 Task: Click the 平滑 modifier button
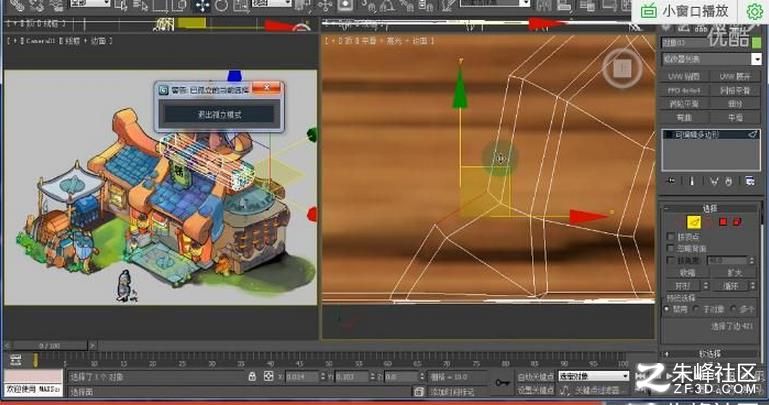pos(735,118)
